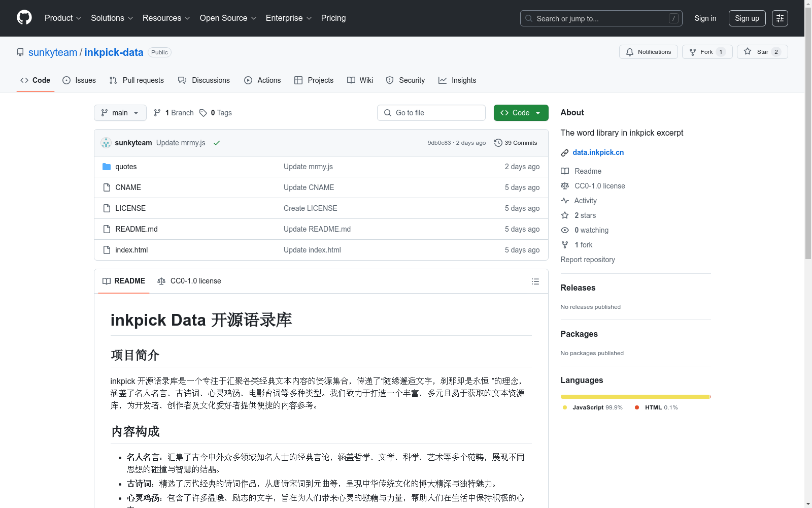Viewport: 812px width, 508px height.
Task: Open commit hash 9db0c83
Action: pos(439,143)
